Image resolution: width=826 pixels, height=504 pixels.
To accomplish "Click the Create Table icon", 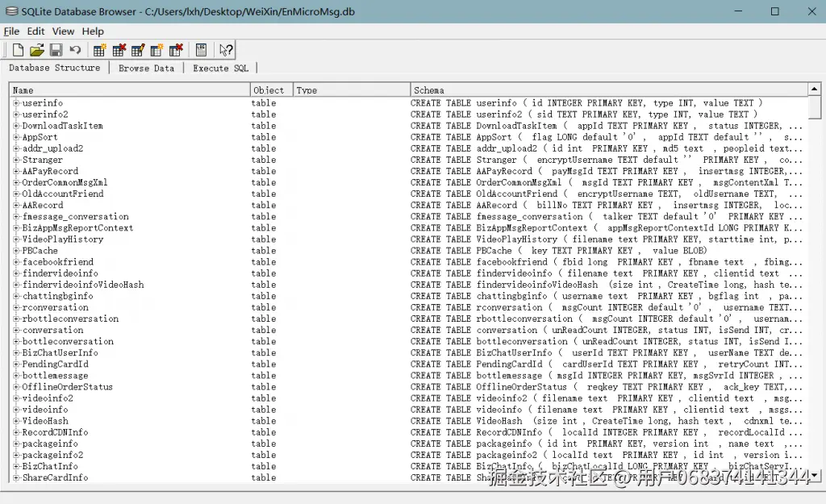I will click(99, 50).
